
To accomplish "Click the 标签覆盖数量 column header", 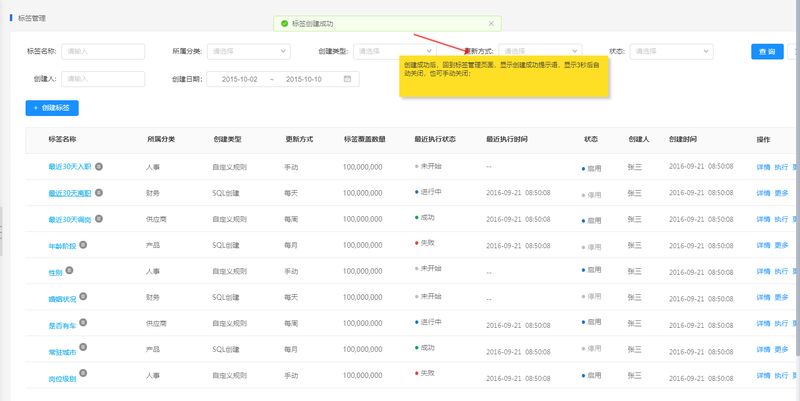I will pos(364,139).
